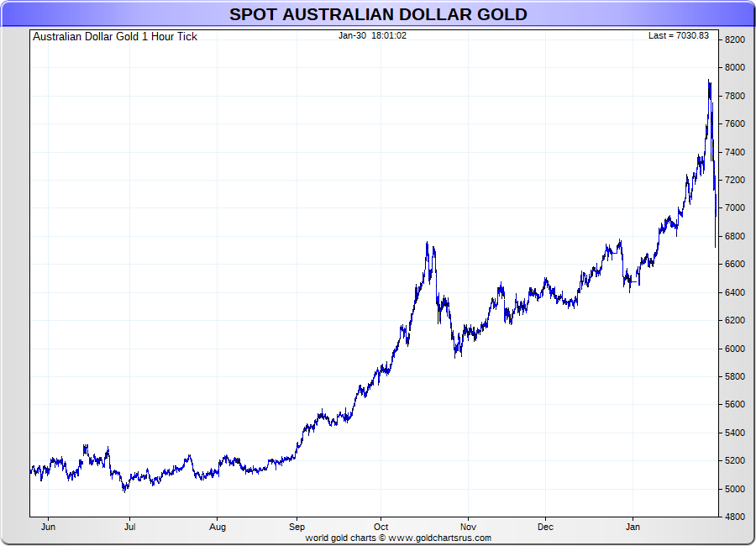The width and height of the screenshot is (756, 546).
Task: Click the 5600 price axis label
Action: pyautogui.click(x=735, y=405)
